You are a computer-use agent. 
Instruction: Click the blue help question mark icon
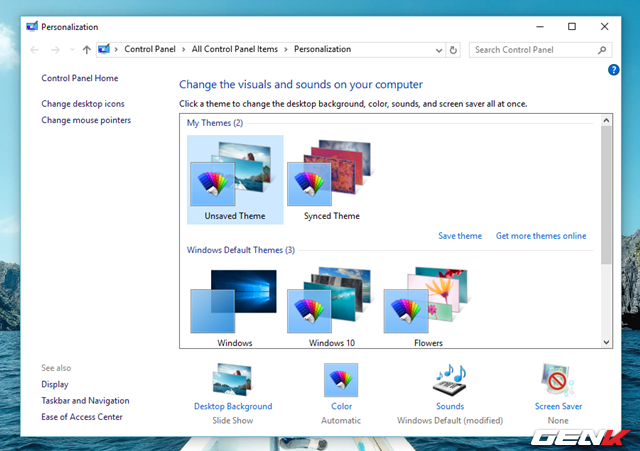[x=613, y=70]
